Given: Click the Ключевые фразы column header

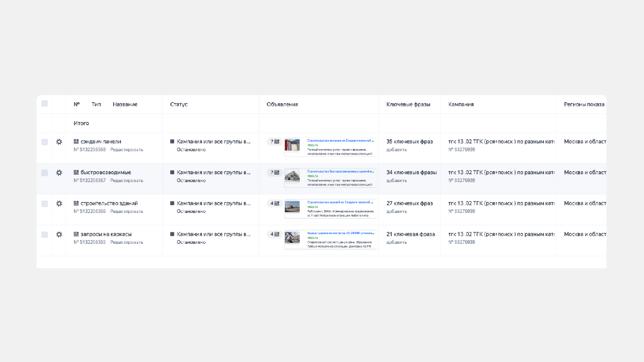Looking at the screenshot, I should 408,104.
